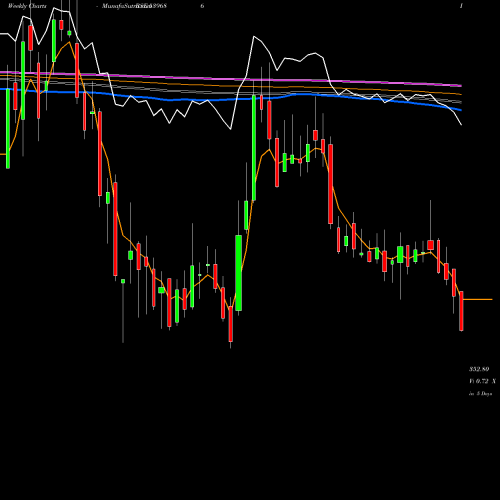
Task: Click the volume text line containing "0.72"
Action: pyautogui.click(x=482, y=381)
